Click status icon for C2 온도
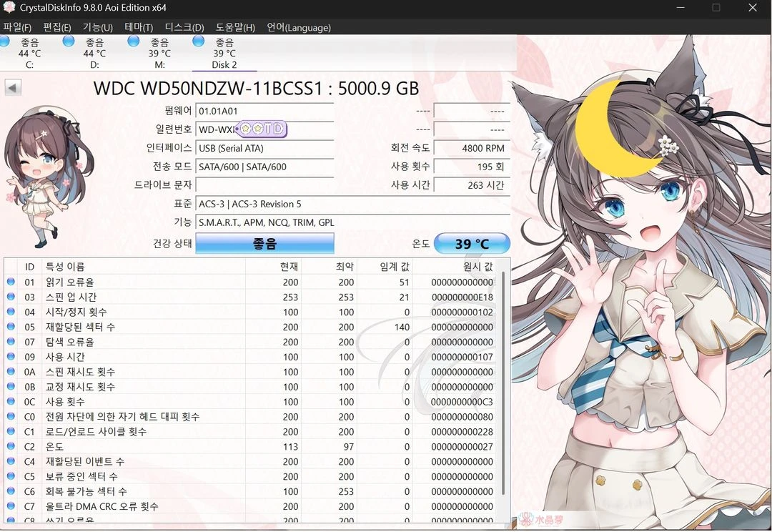Screen dimensions: 772x532 (x=11, y=445)
